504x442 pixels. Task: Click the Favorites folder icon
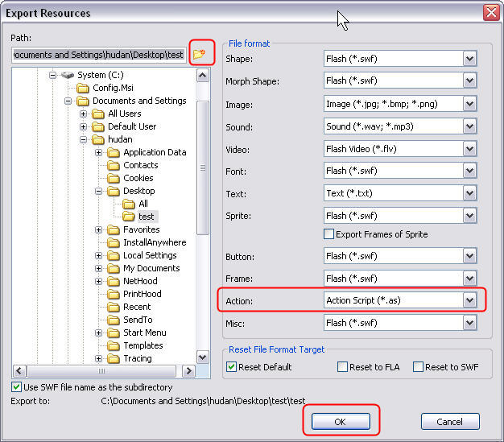(114, 229)
